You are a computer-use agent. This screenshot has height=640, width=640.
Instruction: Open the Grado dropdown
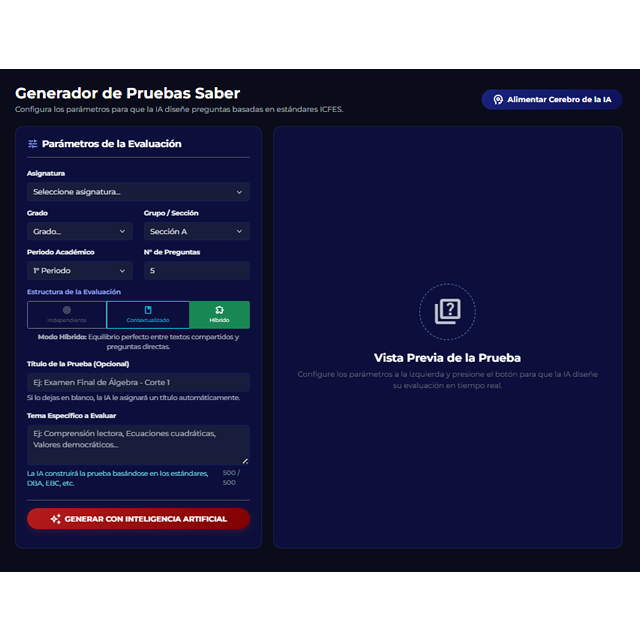[80, 231]
